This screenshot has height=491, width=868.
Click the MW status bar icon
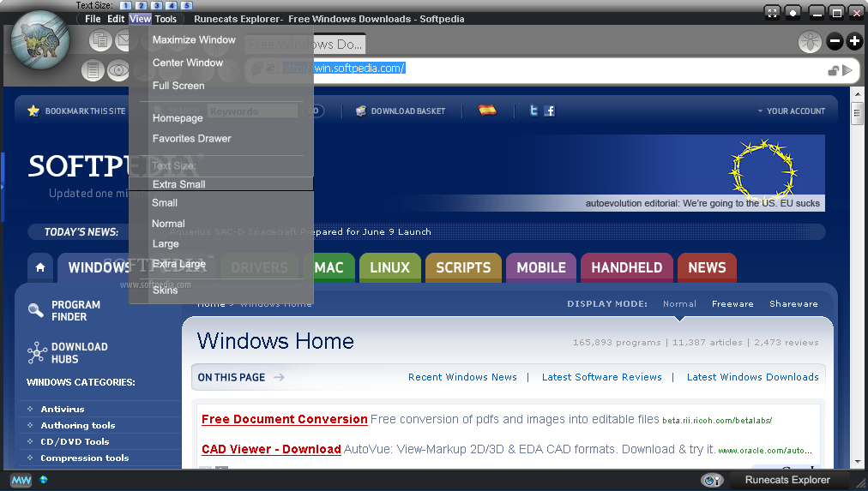pyautogui.click(x=21, y=481)
